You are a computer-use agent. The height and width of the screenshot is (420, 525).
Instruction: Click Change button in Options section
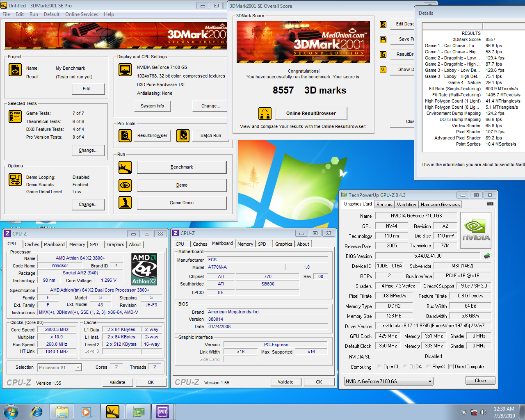[88, 204]
